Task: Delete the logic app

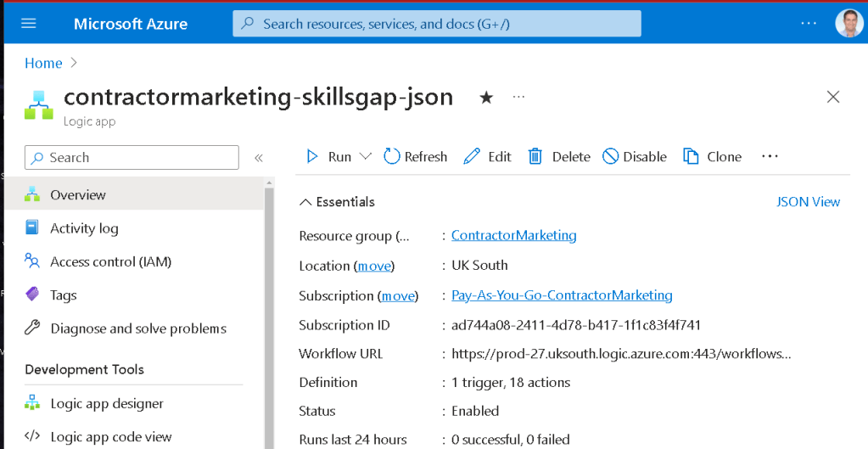Action: (559, 157)
